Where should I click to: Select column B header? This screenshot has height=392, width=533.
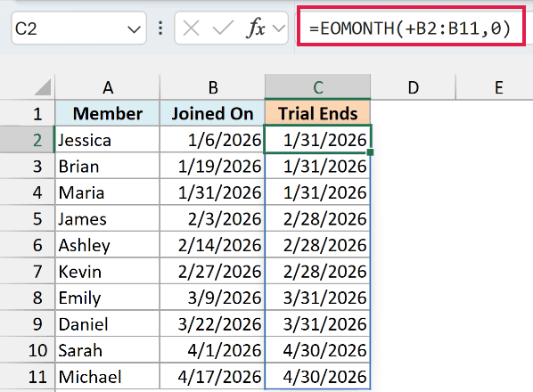(212, 87)
